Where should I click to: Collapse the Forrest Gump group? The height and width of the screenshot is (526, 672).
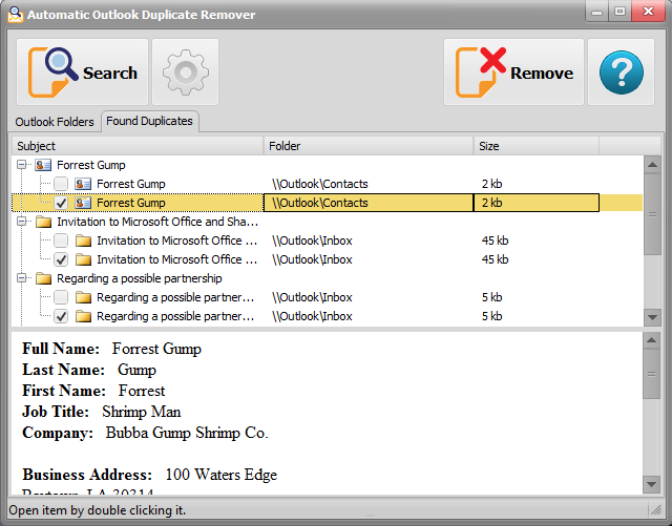(x=21, y=165)
